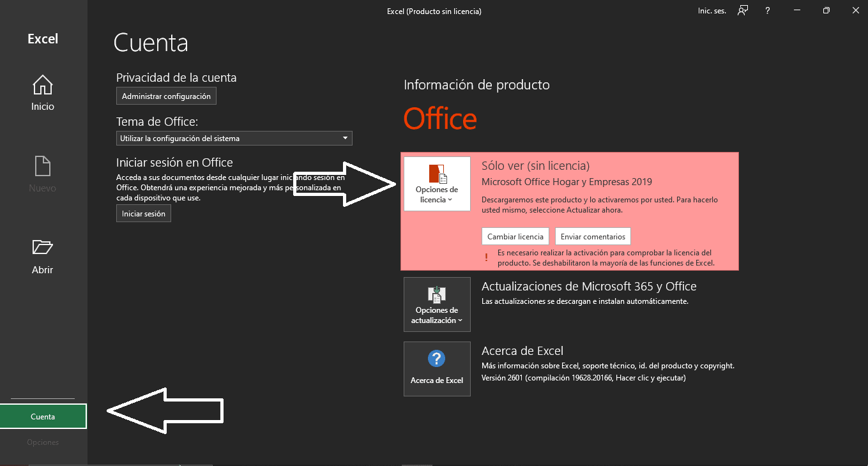Click Administrar configuración button

(166, 96)
